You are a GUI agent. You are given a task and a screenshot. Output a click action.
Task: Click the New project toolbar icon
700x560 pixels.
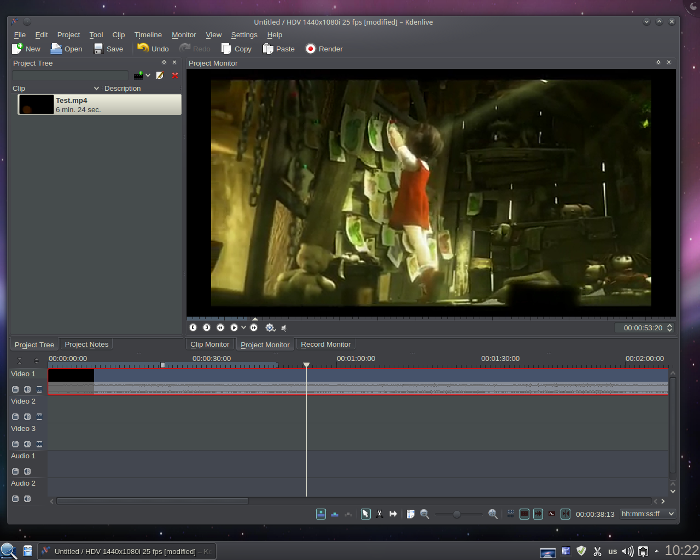coord(17,49)
